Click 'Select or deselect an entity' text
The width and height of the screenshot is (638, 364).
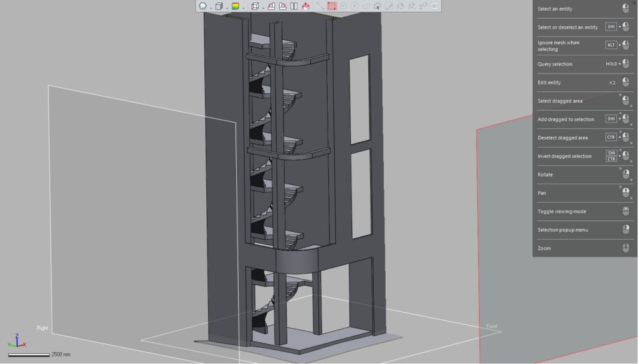[x=568, y=27]
